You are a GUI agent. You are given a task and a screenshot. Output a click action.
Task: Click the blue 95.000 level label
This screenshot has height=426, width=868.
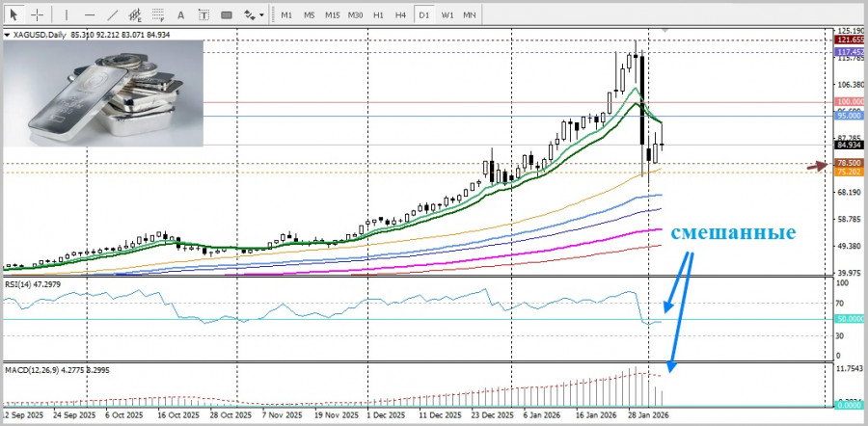851,117
